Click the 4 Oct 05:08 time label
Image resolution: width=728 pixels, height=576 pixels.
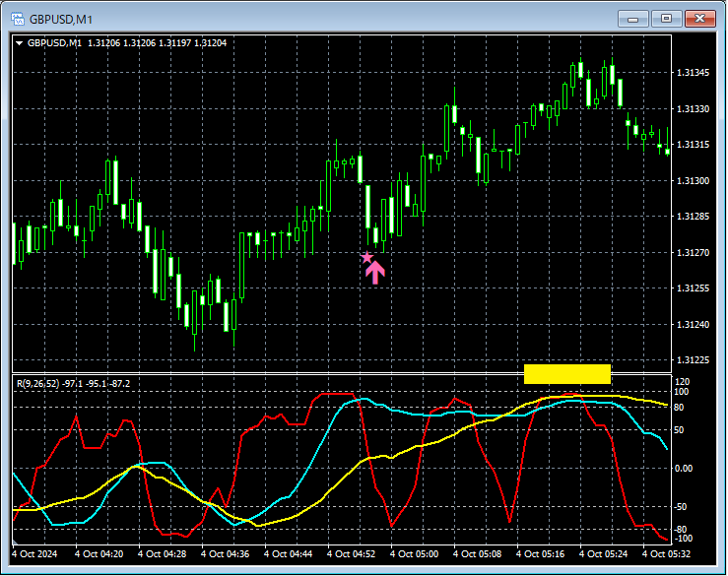pos(477,554)
